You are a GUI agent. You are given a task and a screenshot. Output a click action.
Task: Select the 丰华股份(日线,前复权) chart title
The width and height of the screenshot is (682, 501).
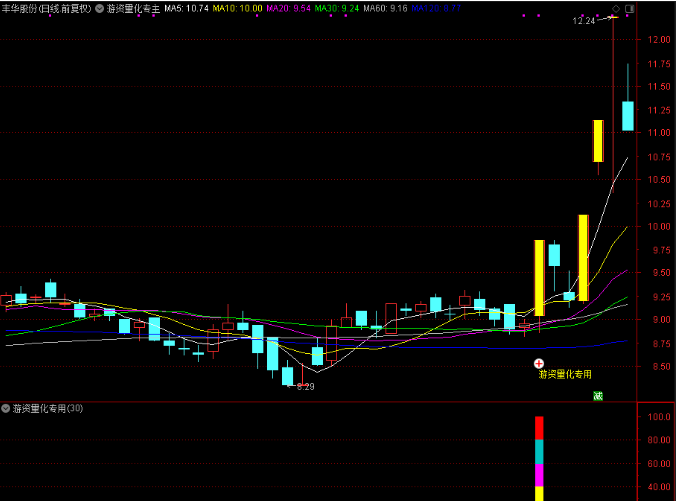[x=47, y=8]
